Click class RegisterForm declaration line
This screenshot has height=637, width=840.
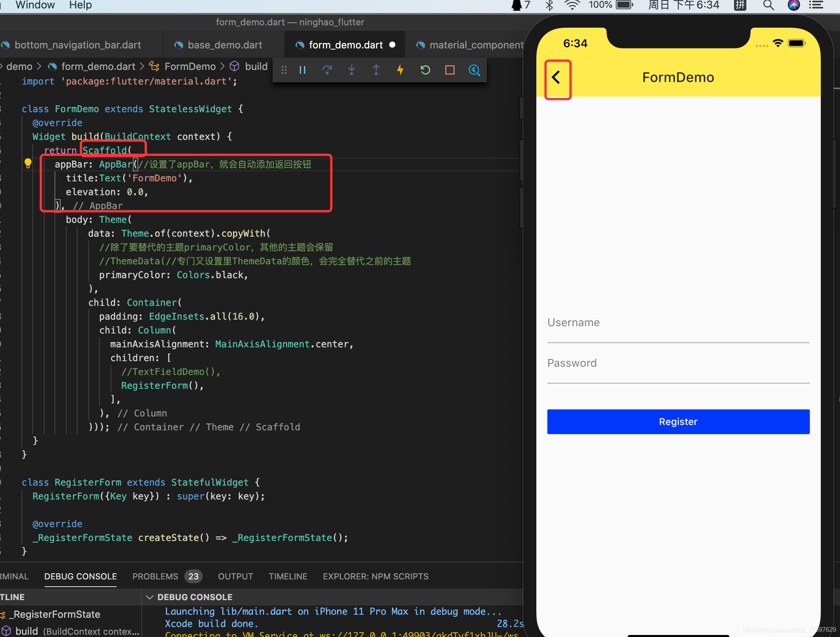[141, 482]
